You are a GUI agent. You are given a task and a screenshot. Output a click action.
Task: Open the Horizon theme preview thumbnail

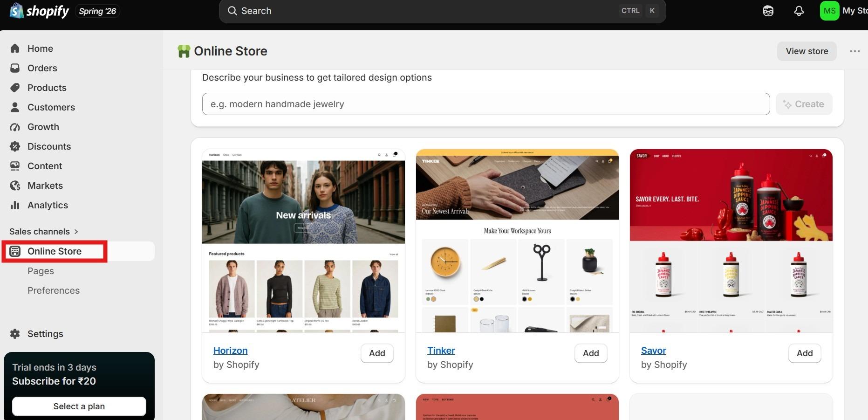click(303, 241)
